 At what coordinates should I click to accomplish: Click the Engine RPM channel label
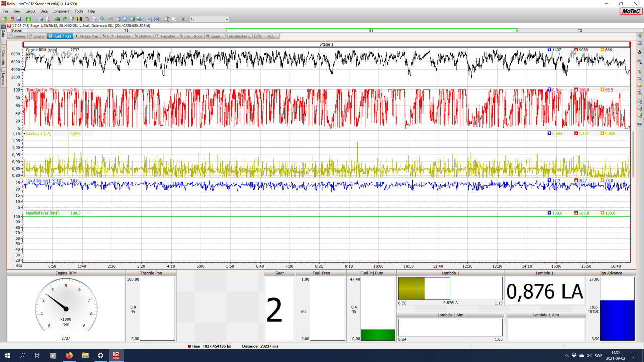point(42,50)
